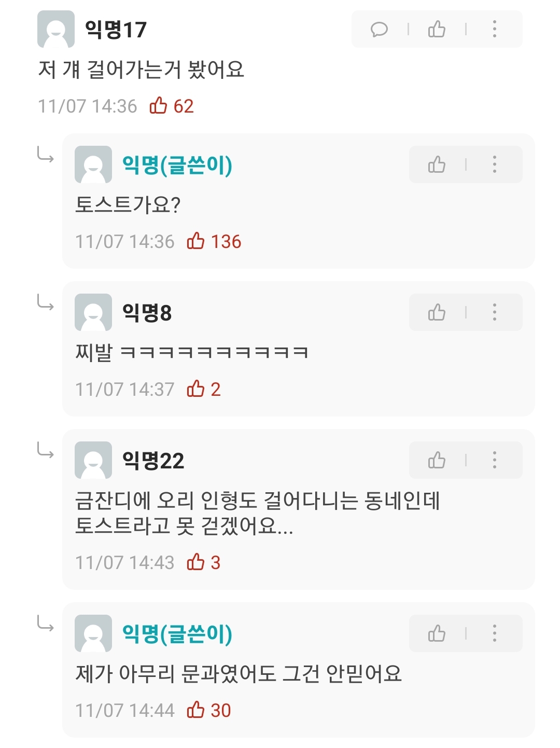Like 익명17's comment with thumbs-up button
Image resolution: width=560 pixels, height=748 pixels.
pos(437,29)
